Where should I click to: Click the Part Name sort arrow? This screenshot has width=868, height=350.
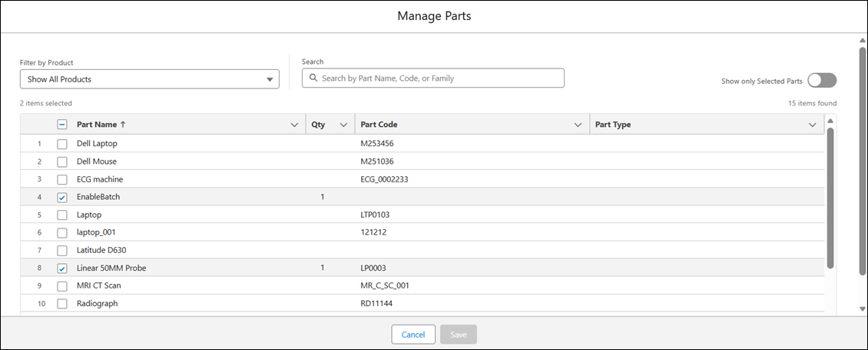pos(123,125)
